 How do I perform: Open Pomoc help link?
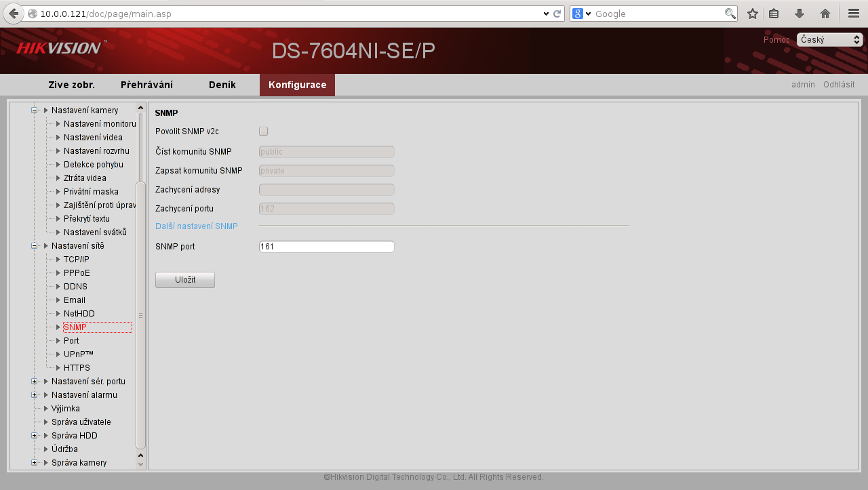coord(776,40)
